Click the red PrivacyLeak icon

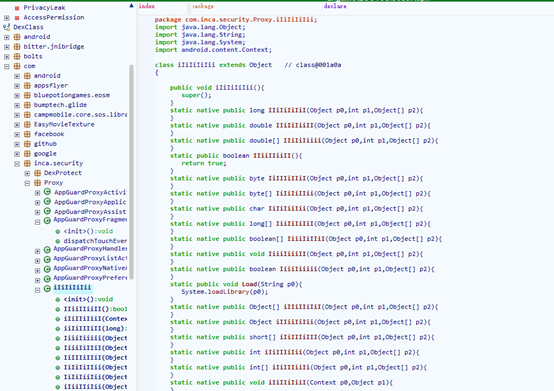pos(17,8)
